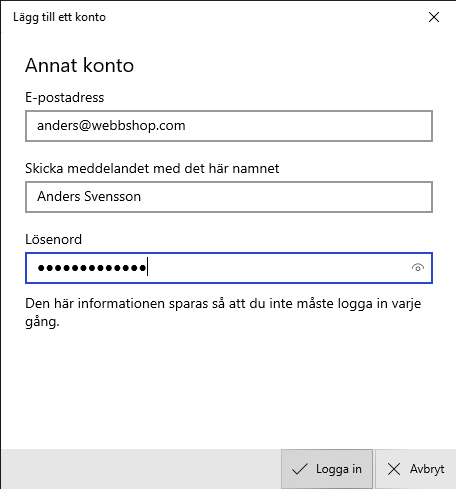The image size is (456, 489).
Task: Focus the E-postadress input field
Action: [x=229, y=126]
